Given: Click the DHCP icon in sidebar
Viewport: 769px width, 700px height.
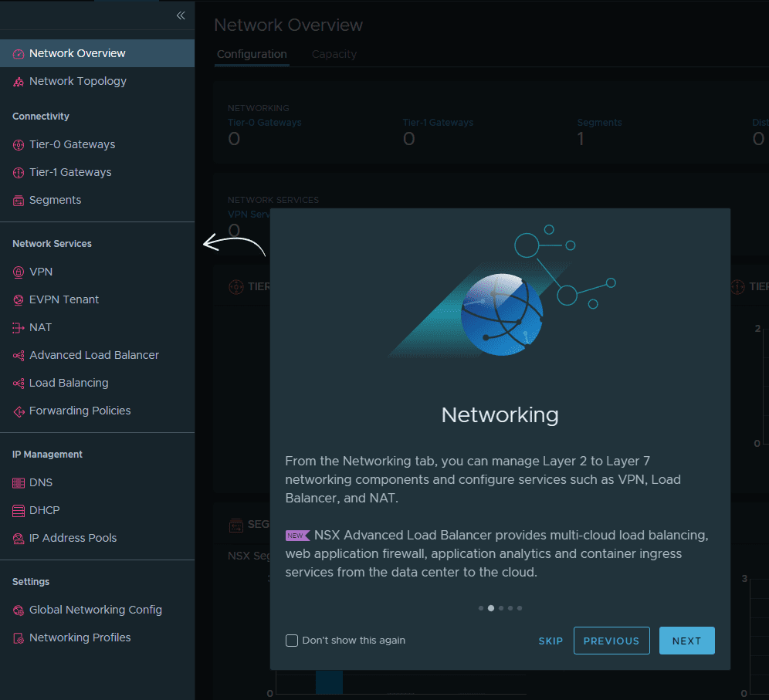Looking at the screenshot, I should click(x=19, y=511).
